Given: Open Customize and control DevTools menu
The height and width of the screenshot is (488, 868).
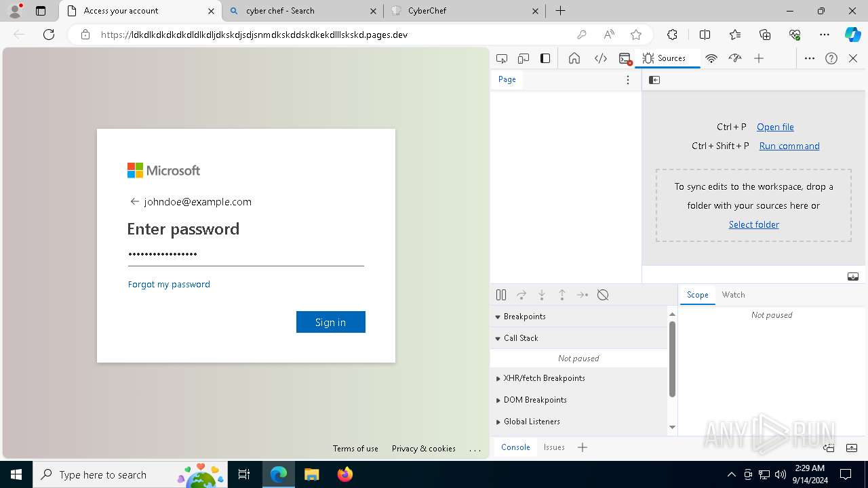Looking at the screenshot, I should [x=810, y=58].
